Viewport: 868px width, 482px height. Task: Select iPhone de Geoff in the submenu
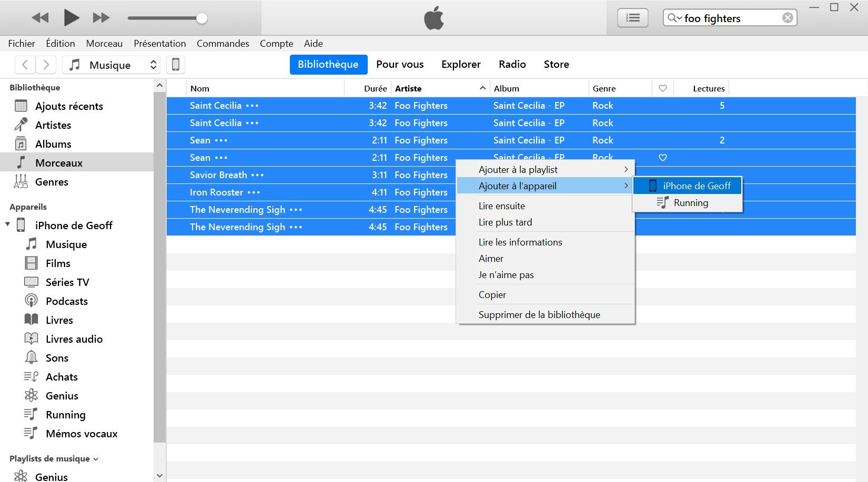point(688,186)
